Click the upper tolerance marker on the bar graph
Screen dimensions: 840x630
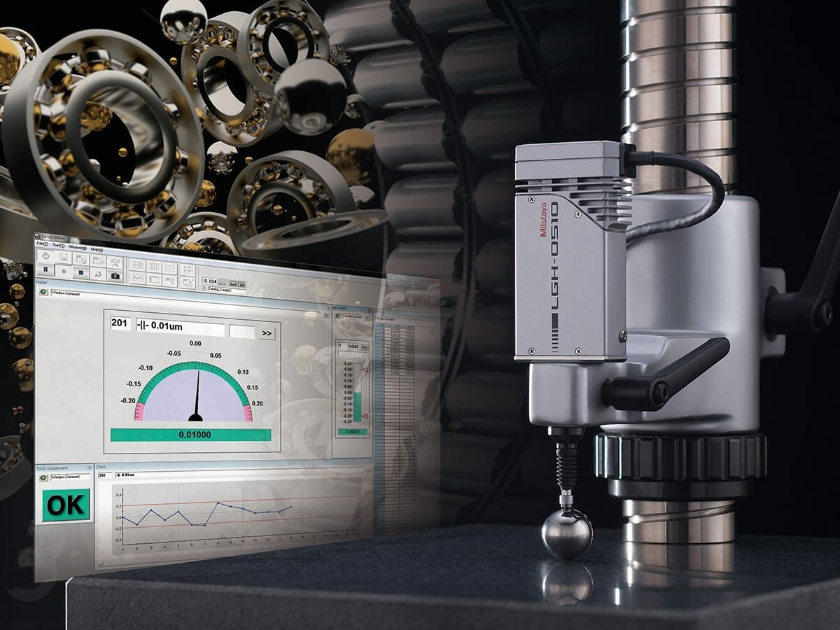(365, 369)
